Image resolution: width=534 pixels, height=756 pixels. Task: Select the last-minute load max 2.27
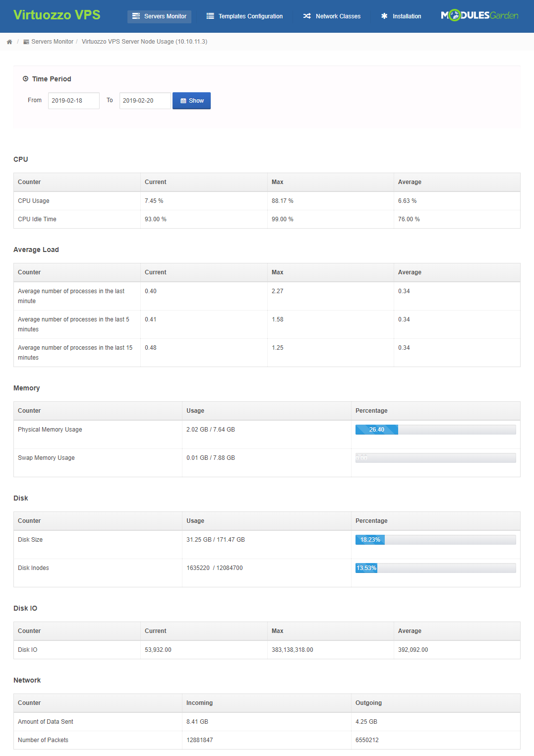(278, 291)
